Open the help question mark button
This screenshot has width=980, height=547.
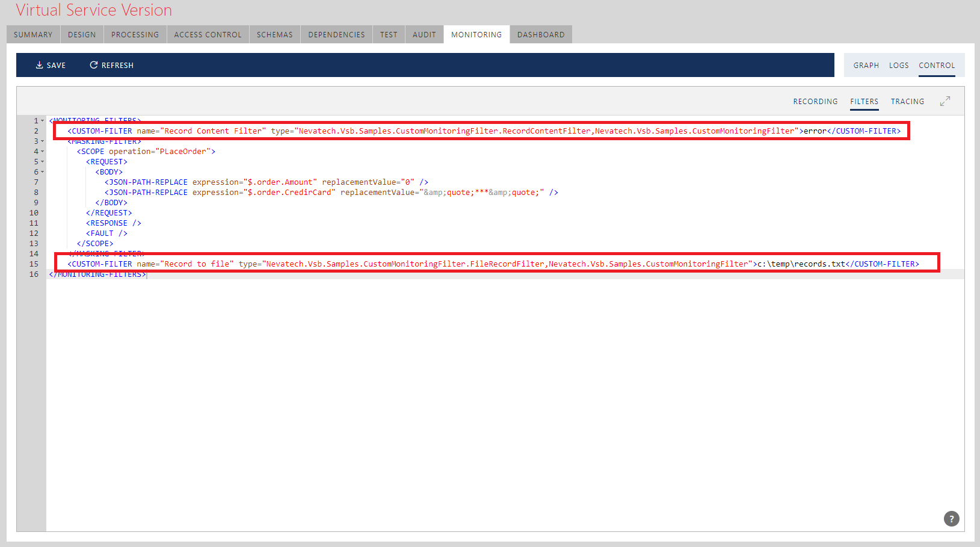coord(951,519)
